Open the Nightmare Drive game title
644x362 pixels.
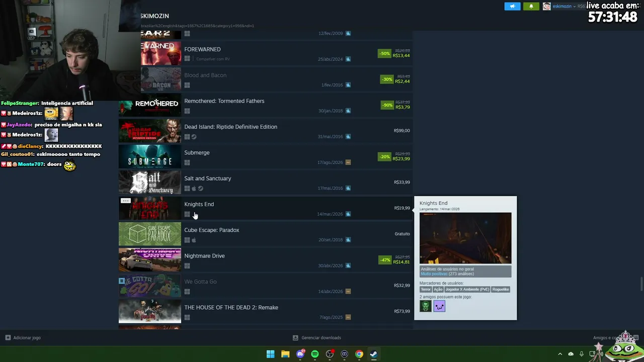pos(204,256)
